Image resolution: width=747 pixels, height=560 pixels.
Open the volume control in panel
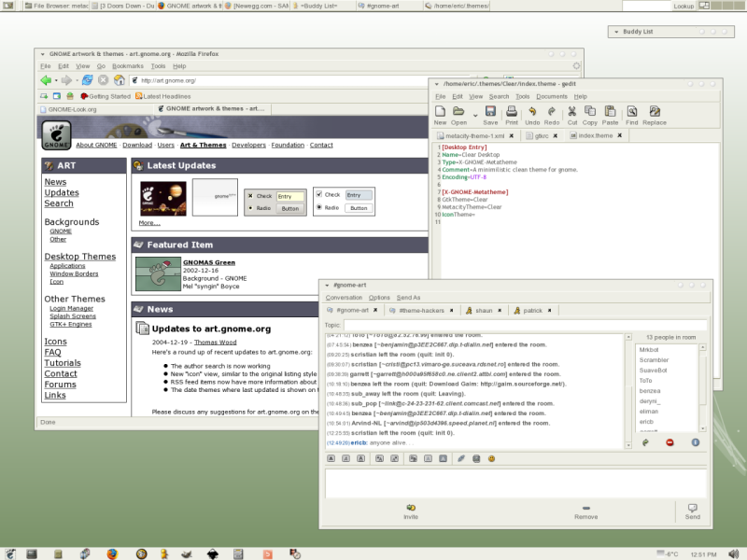(x=734, y=553)
